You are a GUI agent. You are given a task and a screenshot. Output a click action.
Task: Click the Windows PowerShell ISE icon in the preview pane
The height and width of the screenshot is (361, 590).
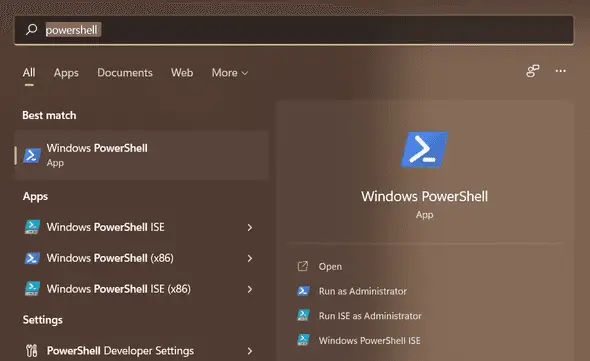click(x=303, y=340)
